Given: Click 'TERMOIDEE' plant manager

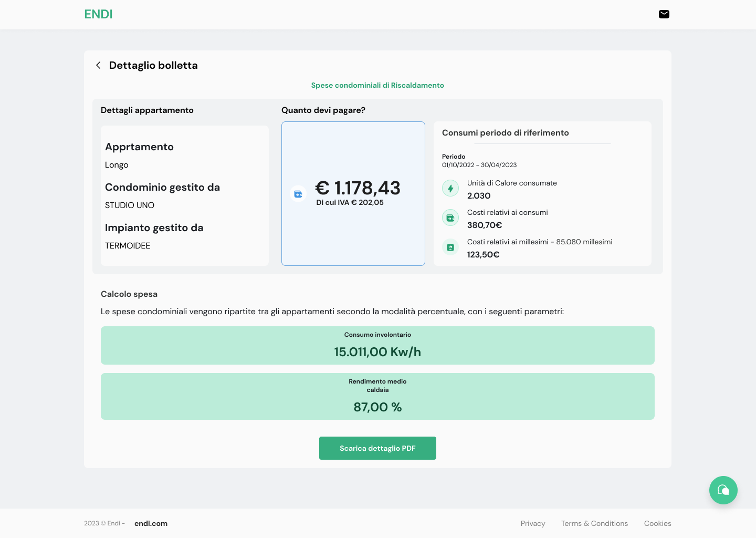Looking at the screenshot, I should point(128,246).
